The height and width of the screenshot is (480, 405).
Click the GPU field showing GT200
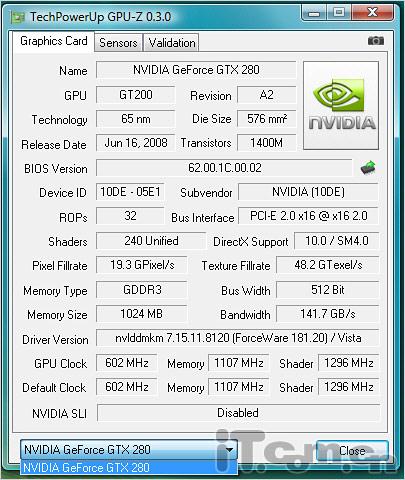(x=136, y=95)
